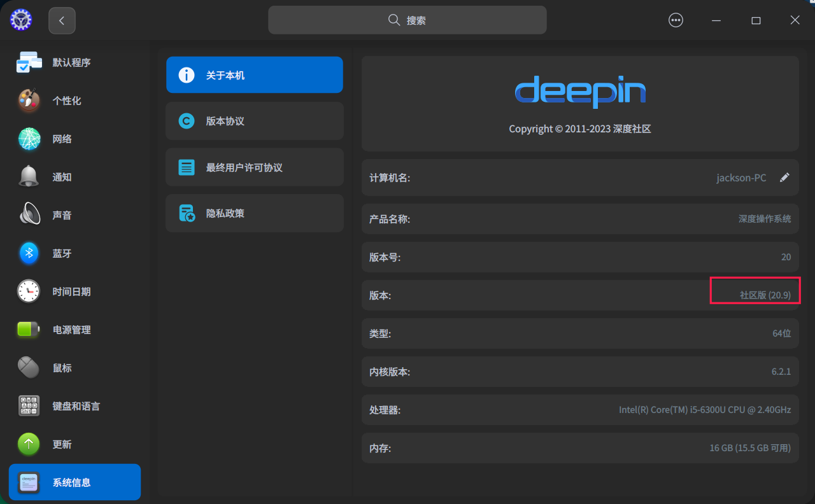Open 声音 (Sound) settings from sidebar
Image resolution: width=815 pixels, height=504 pixels.
coord(29,215)
